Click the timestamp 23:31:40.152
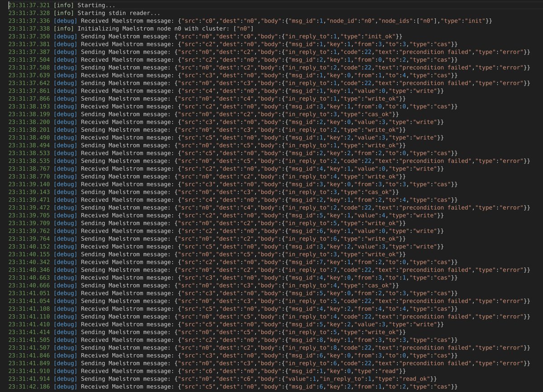The height and width of the screenshot is (392, 543). [29, 246]
